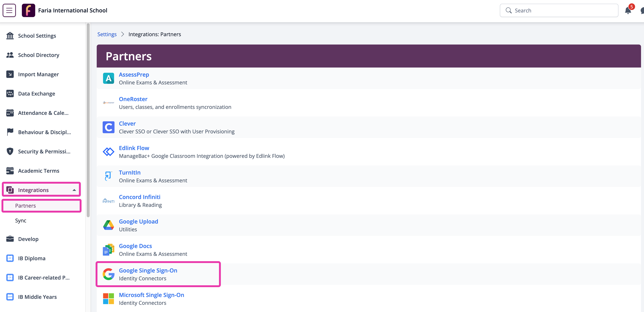Viewport: 644px width, 312px height.
Task: Click the Microsoft logo icon
Action: tap(108, 298)
